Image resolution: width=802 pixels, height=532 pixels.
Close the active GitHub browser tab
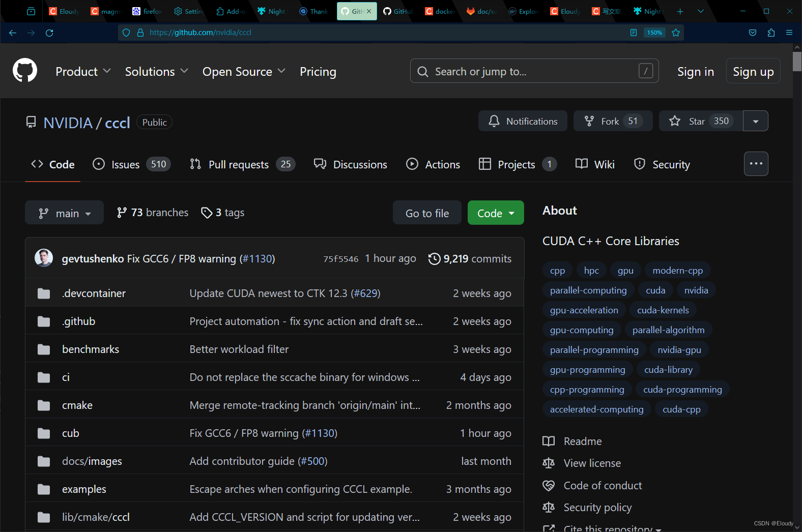pos(369,11)
